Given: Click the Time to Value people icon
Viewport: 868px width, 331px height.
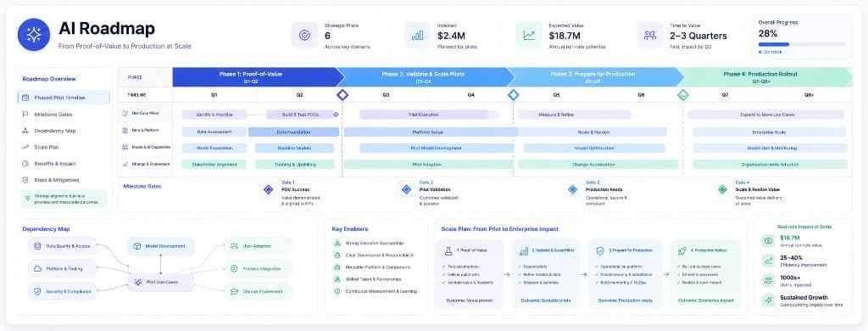Looking at the screenshot, I should pos(649,35).
